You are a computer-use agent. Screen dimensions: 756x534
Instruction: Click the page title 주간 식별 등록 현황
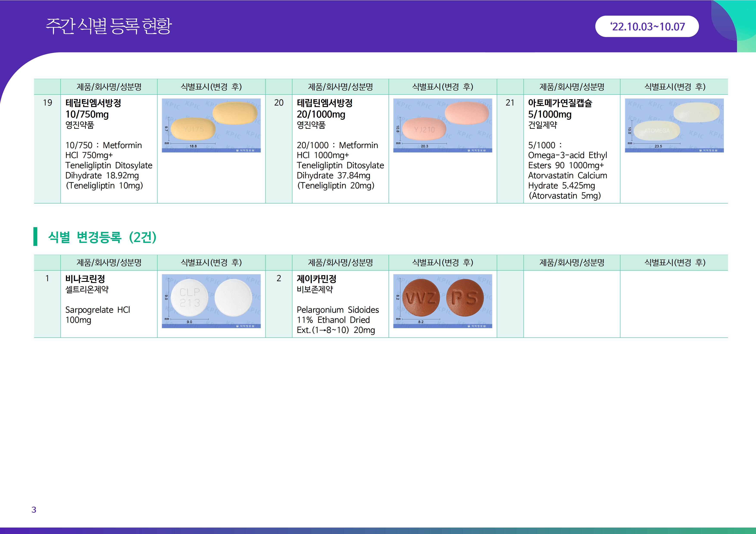pyautogui.click(x=109, y=26)
